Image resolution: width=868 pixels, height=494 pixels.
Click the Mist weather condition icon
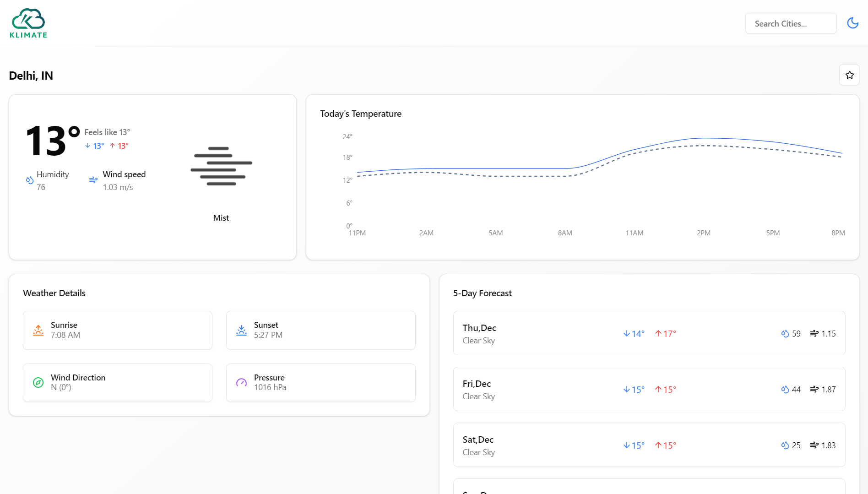[221, 166]
